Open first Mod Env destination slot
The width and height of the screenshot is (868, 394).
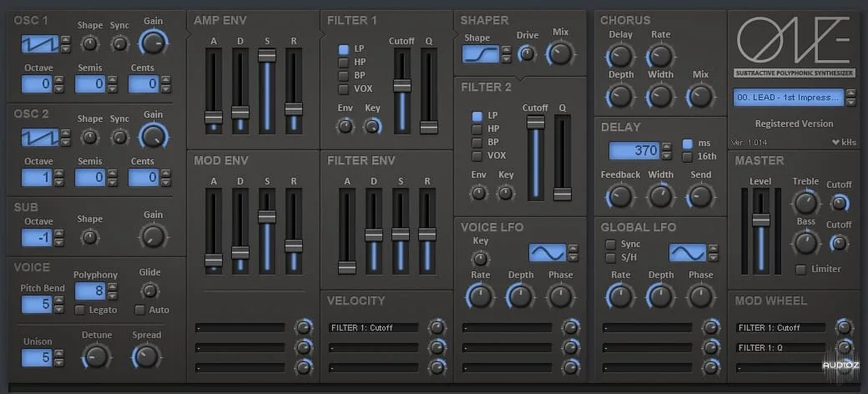pyautogui.click(x=240, y=327)
